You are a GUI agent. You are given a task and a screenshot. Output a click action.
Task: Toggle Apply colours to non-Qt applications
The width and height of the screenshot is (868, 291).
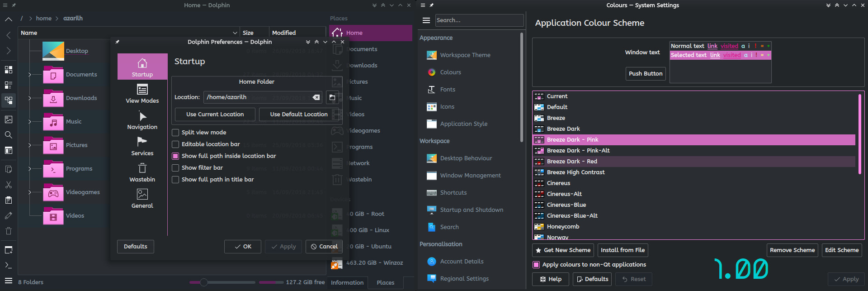click(x=536, y=265)
